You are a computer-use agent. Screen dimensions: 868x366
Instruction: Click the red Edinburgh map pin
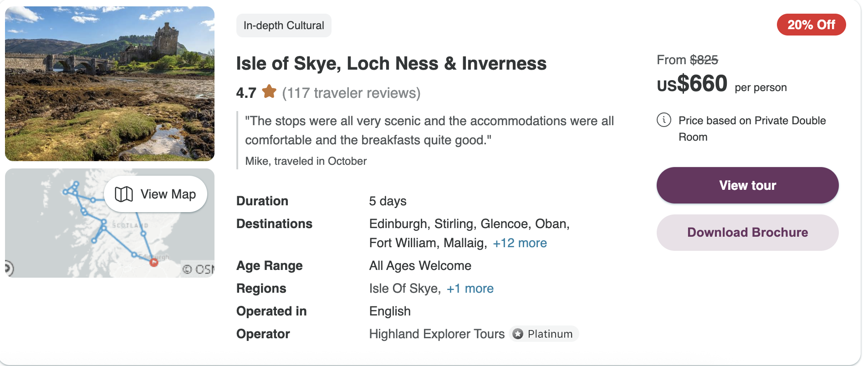pos(154,262)
